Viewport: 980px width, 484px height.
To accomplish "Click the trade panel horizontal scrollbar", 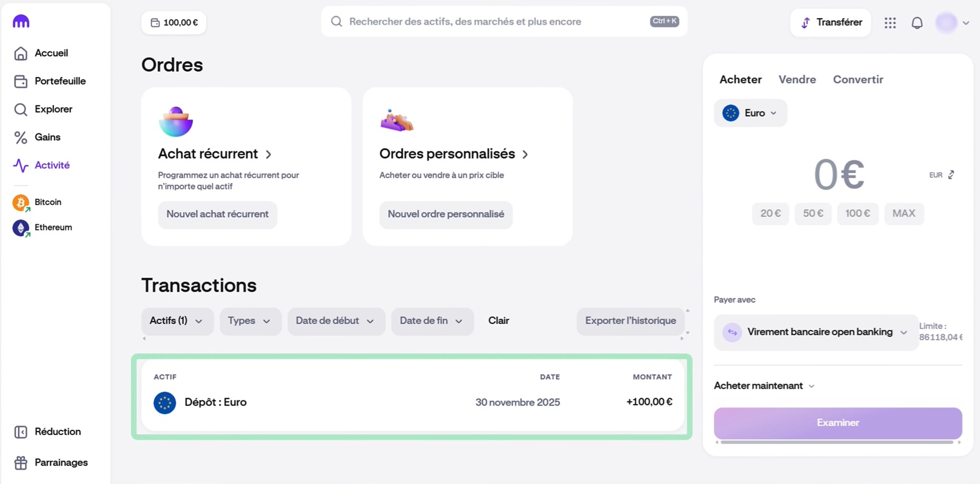I will [x=837, y=442].
